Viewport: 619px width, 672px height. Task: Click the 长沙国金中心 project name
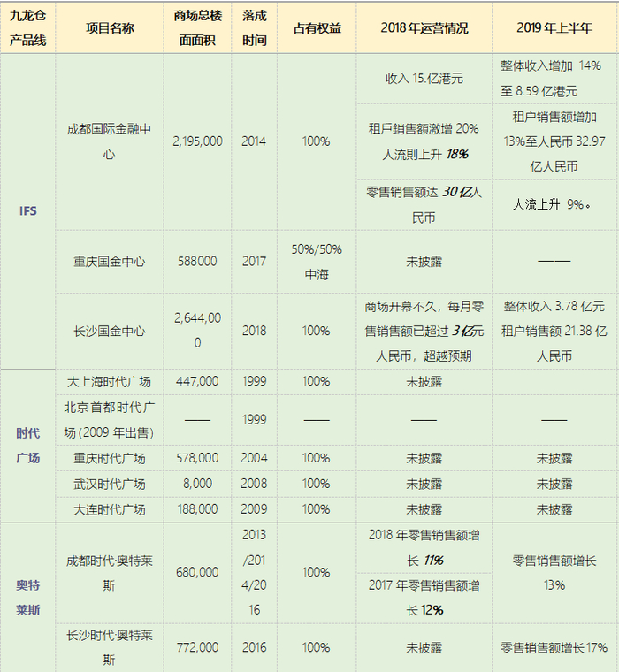click(110, 331)
